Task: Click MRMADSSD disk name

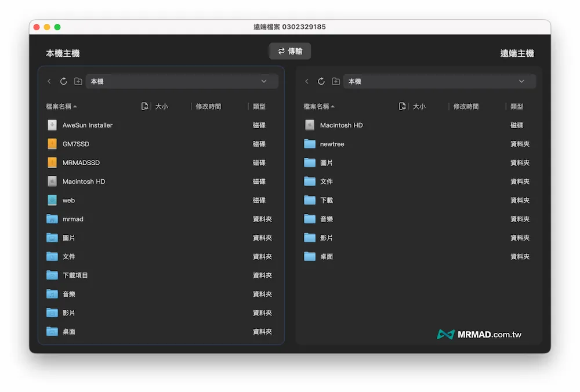Action: [81, 163]
